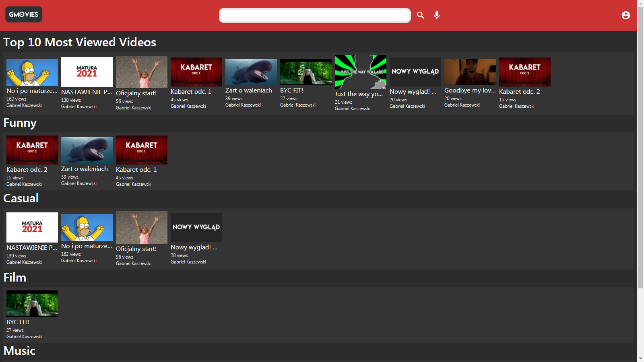Click the GMOVIES logo
The image size is (644, 362).
(x=24, y=14)
